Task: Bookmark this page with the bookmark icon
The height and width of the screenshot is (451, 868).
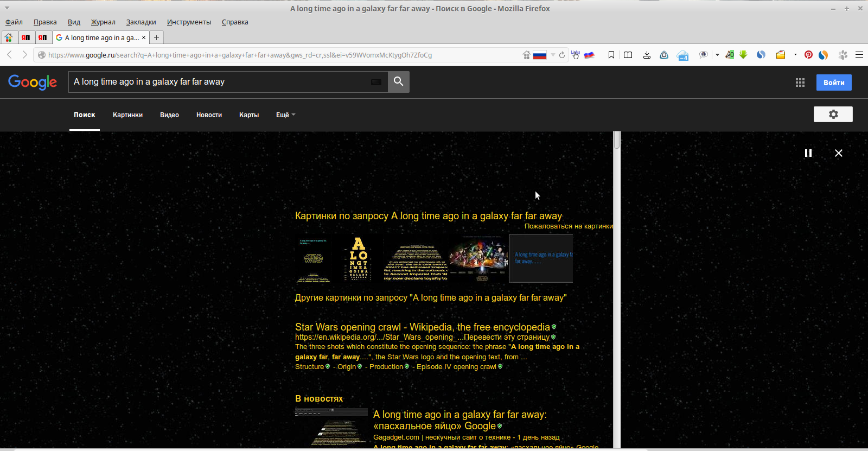Action: 611,55
